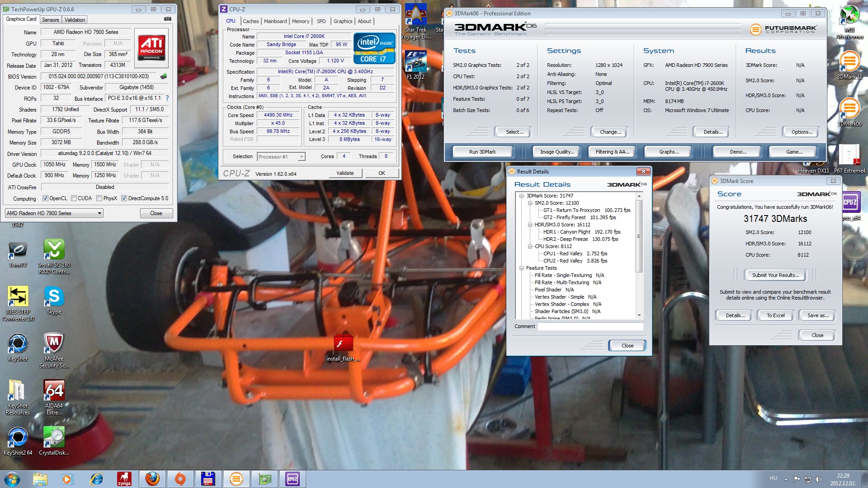Open 3DMark06 desktop shortcut
The image size is (868, 488).
coord(849,113)
